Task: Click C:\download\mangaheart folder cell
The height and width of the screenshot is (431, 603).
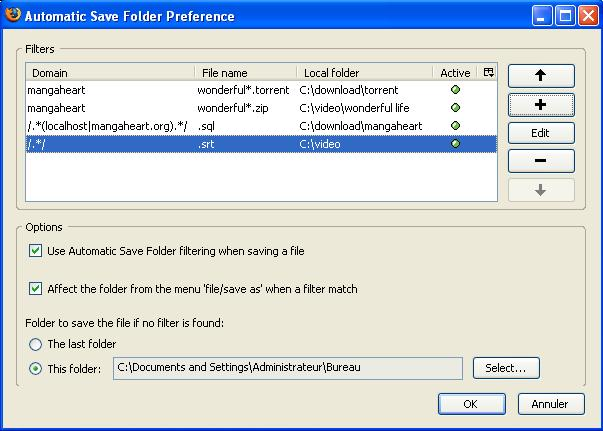Action: (x=361, y=126)
